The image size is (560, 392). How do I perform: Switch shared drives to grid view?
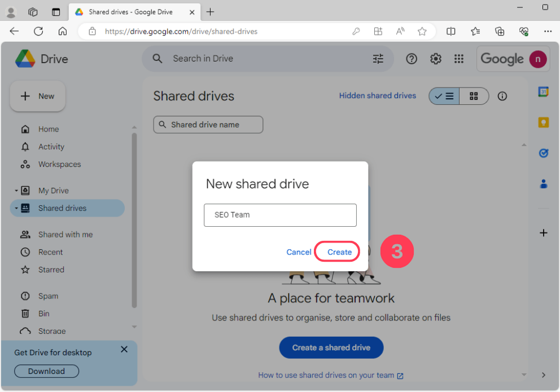pyautogui.click(x=473, y=96)
